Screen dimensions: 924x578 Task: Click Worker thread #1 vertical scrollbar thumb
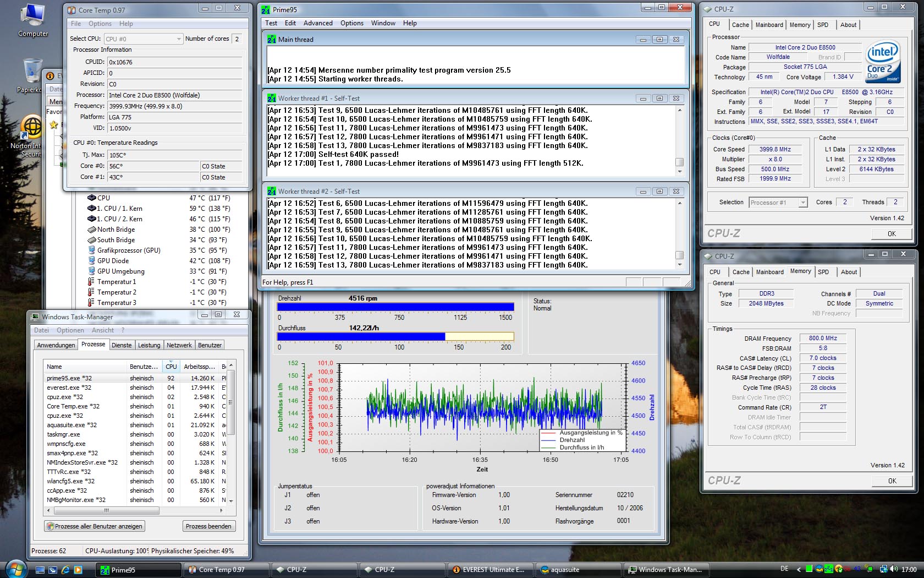[680, 162]
